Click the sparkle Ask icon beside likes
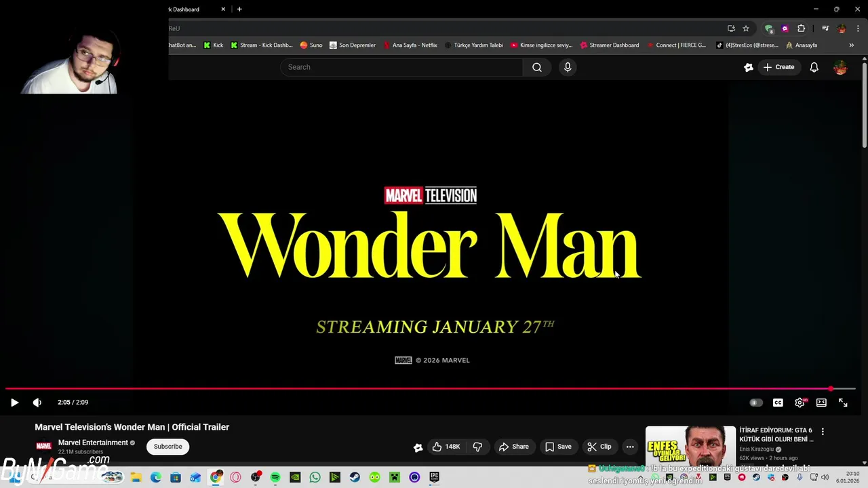 (x=418, y=447)
